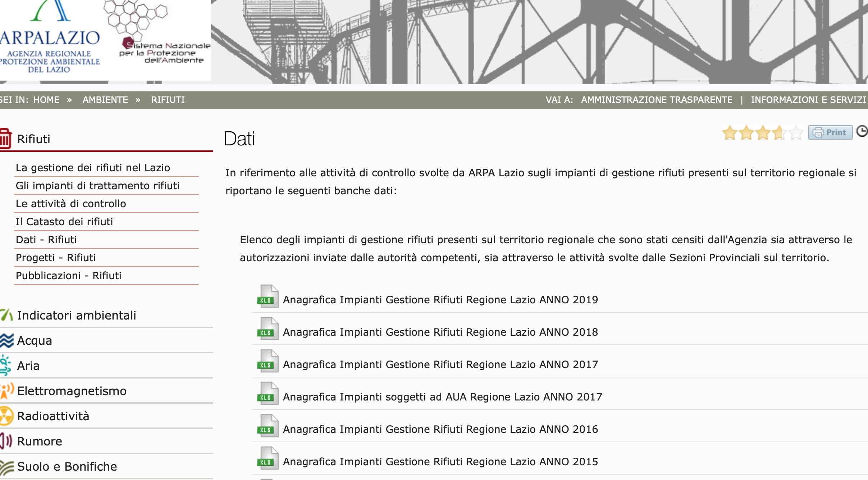The image size is (868, 480).
Task: Go to AMBIENTE in the breadcrumb
Action: (x=105, y=100)
